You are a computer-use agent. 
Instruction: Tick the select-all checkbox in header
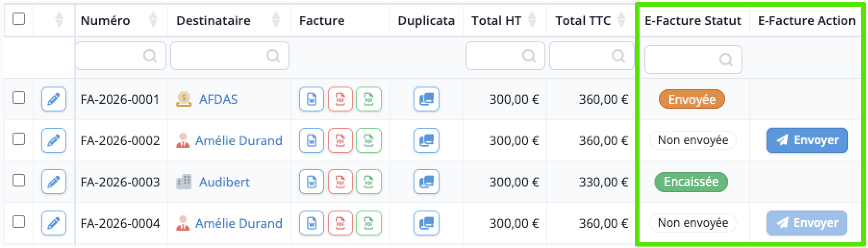19,19
